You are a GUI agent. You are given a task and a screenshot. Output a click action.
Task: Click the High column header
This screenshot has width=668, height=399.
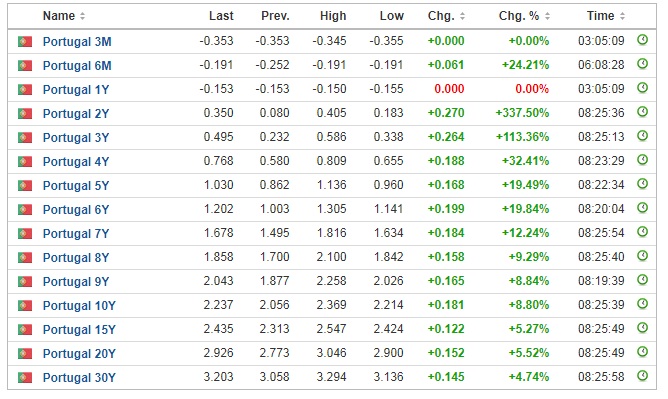(333, 16)
